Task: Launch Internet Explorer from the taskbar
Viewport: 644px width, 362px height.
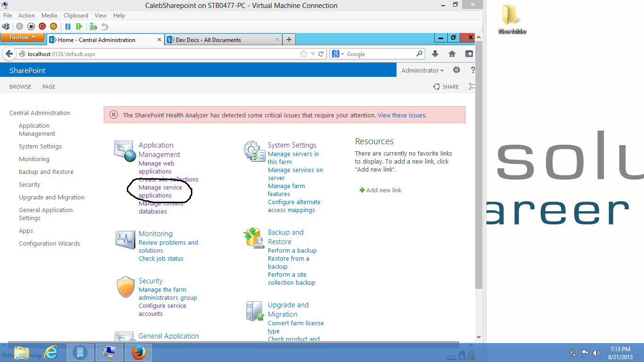Action: pos(51,352)
